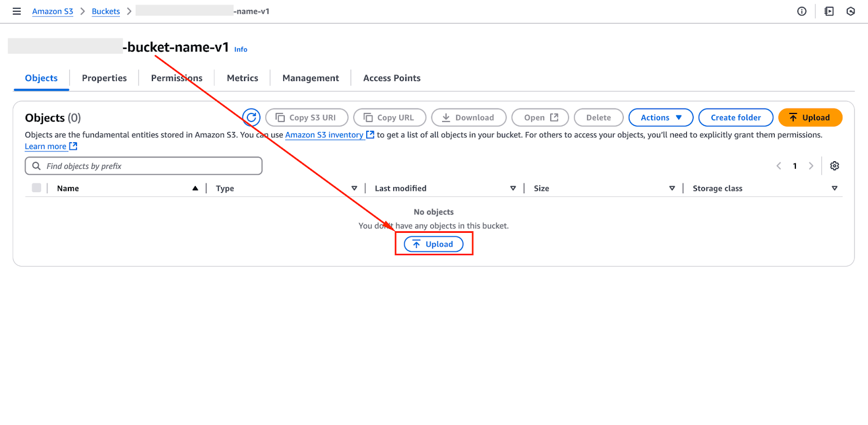Open Buckets breadcrumb link
868x425 pixels.
tap(106, 11)
